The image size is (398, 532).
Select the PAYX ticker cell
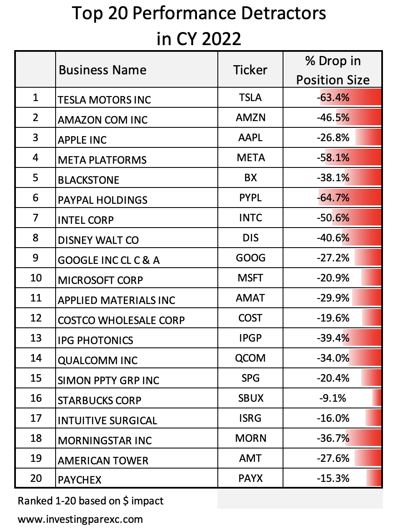pyautogui.click(x=250, y=478)
